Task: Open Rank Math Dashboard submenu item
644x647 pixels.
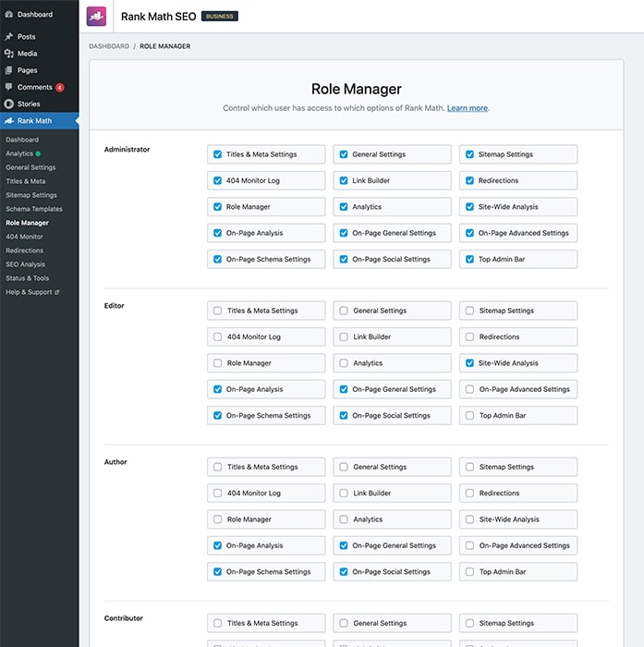Action: click(22, 140)
